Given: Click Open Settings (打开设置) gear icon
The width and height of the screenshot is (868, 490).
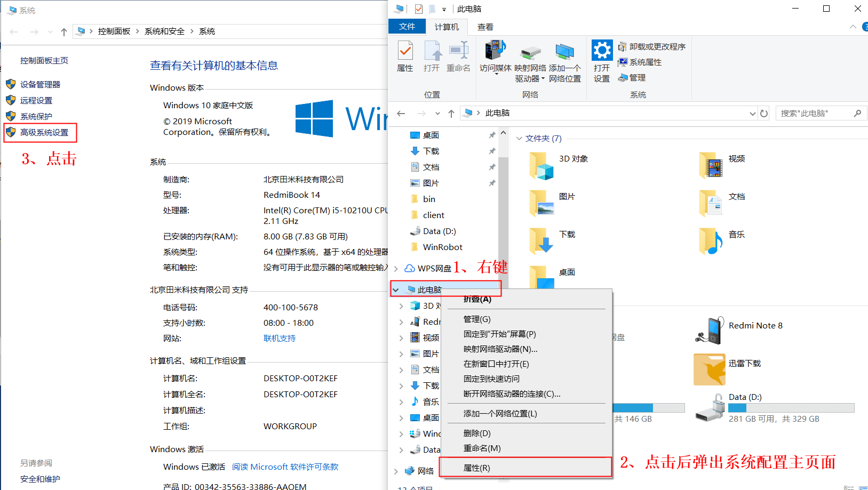Looking at the screenshot, I should click(602, 61).
